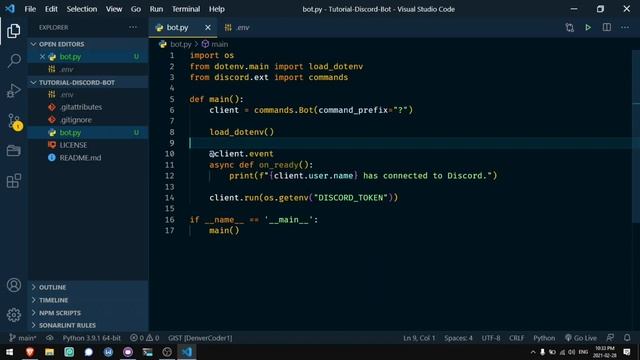Image resolution: width=640 pixels, height=360 pixels.
Task: Open notifications bell in status bar
Action: [627, 338]
